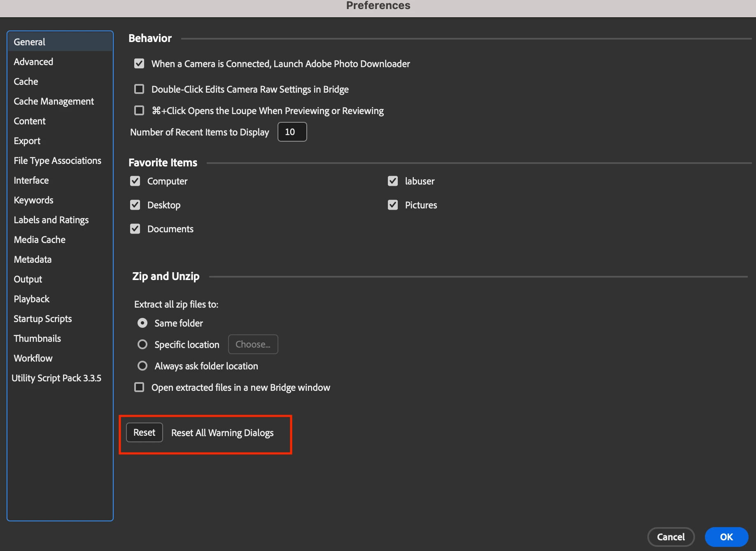Enable ⌘+Click Opens the Loupe option

[x=139, y=110]
